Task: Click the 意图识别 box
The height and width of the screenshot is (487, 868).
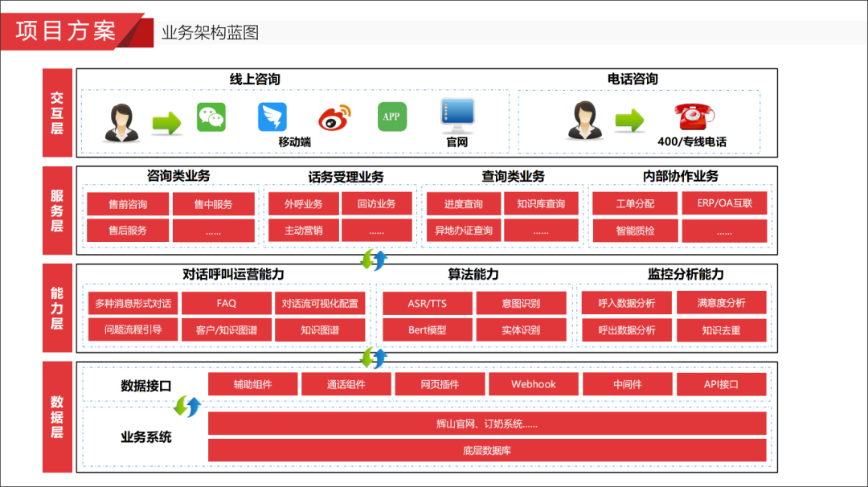Action: click(521, 303)
